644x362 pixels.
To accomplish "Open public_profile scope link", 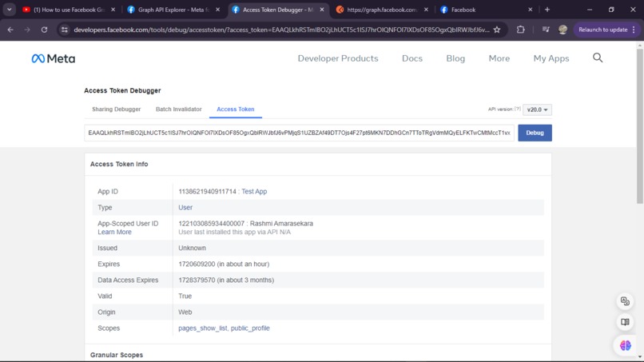I will tap(250, 328).
